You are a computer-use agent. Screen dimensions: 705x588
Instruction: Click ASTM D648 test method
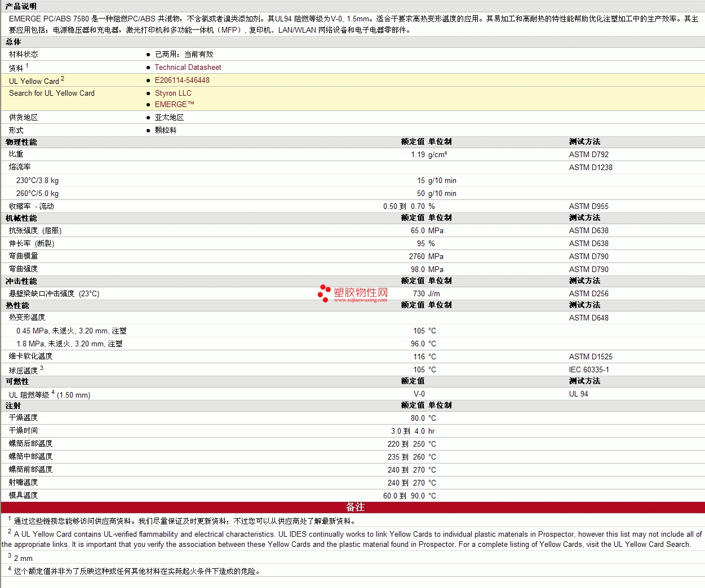(588, 318)
